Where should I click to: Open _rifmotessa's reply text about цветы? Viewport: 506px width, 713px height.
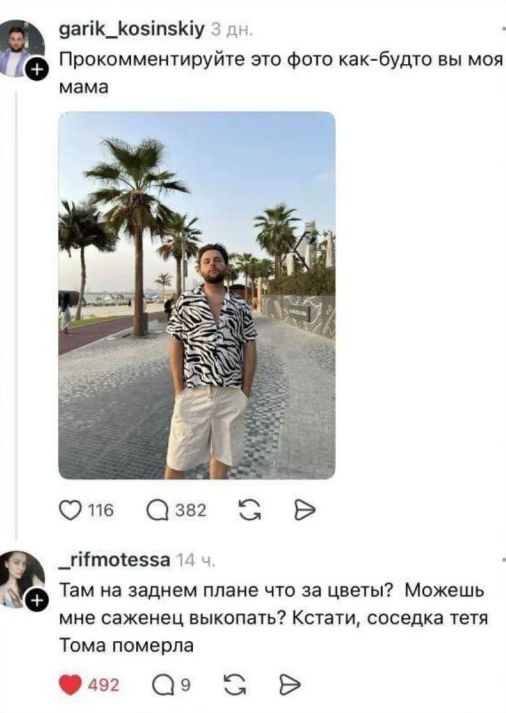coord(274,618)
